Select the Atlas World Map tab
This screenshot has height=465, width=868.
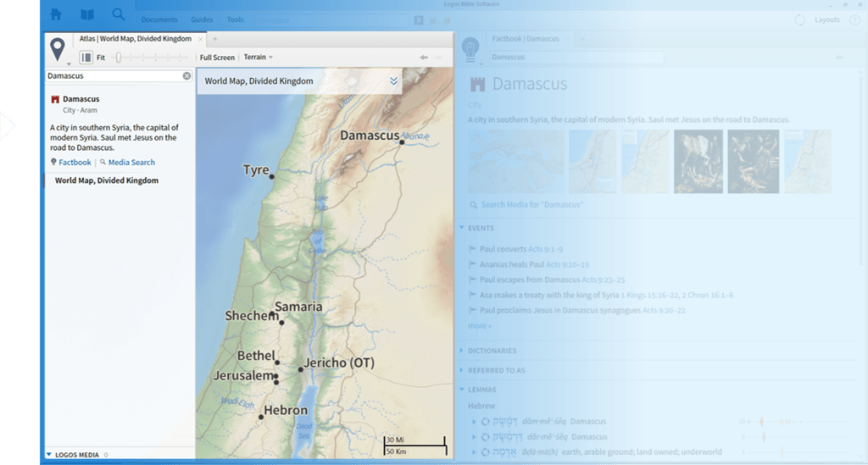tap(135, 39)
